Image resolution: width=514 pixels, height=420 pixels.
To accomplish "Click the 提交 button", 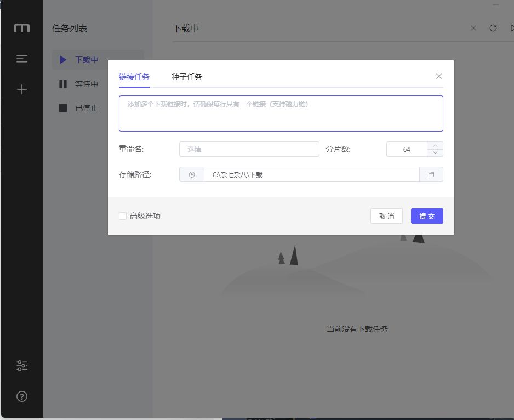I will pyautogui.click(x=427, y=216).
